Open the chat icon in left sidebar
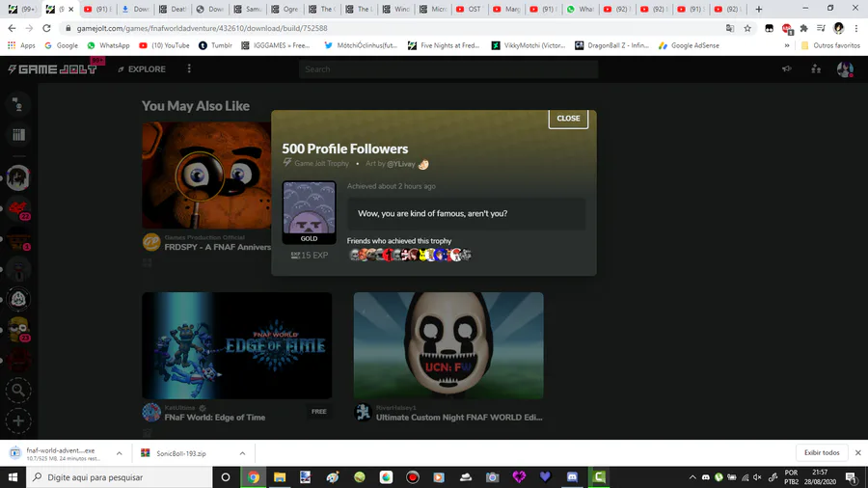The height and width of the screenshot is (488, 868). tap(18, 104)
